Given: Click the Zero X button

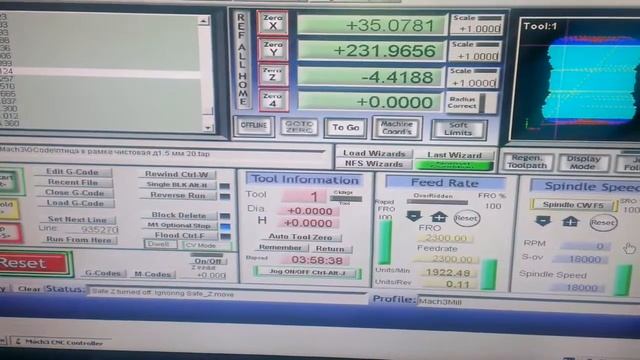Looking at the screenshot, I should point(272,23).
